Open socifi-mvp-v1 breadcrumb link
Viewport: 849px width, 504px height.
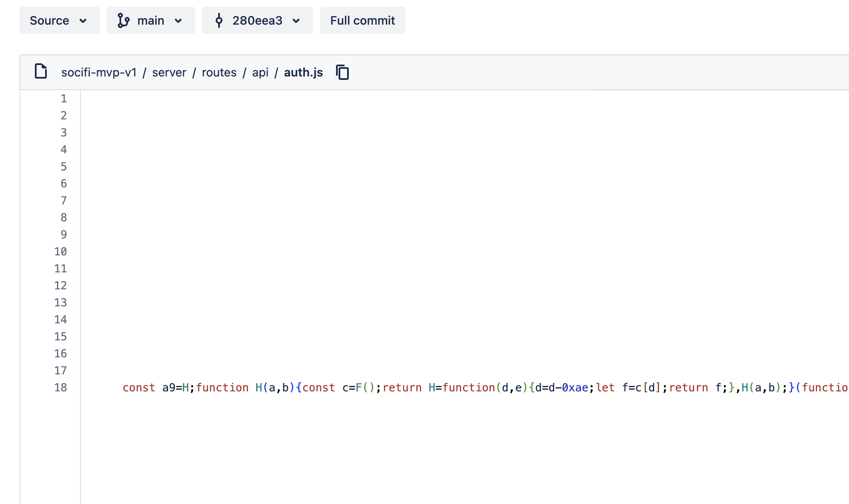(99, 72)
